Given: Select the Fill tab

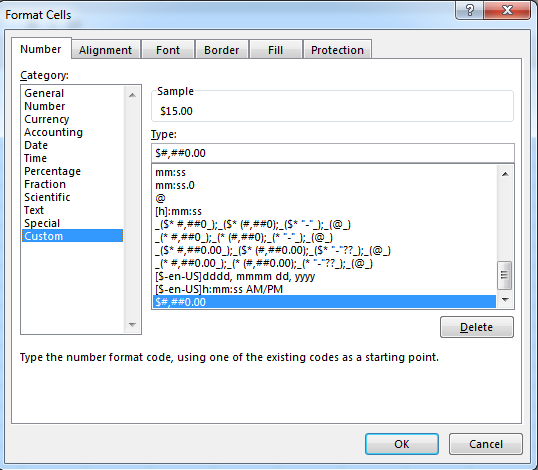Looking at the screenshot, I should 276,50.
